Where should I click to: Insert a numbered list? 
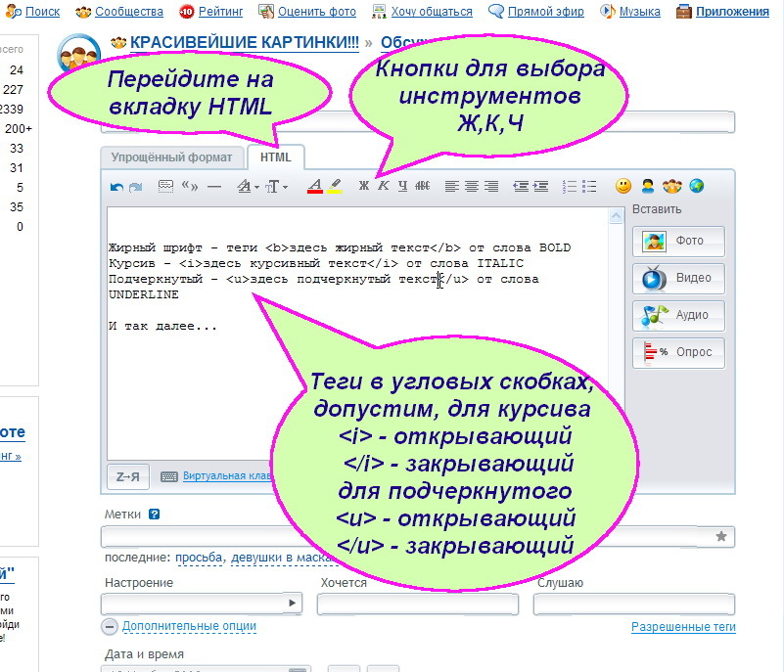click(x=570, y=187)
